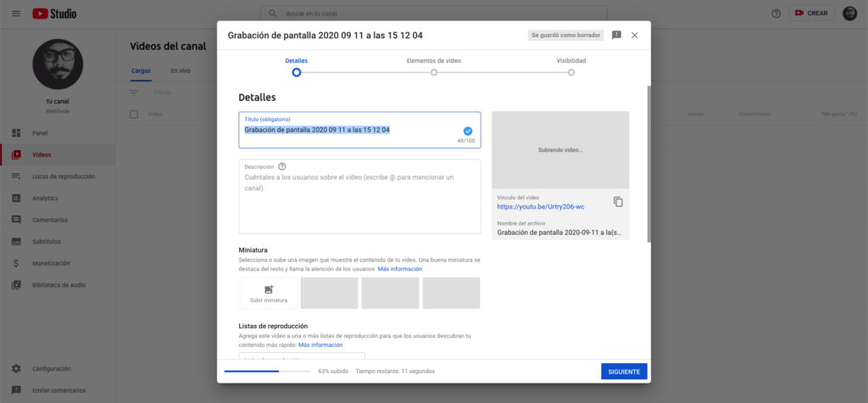Image resolution: width=868 pixels, height=403 pixels.
Task: Open the help icon in top bar
Action: click(776, 14)
